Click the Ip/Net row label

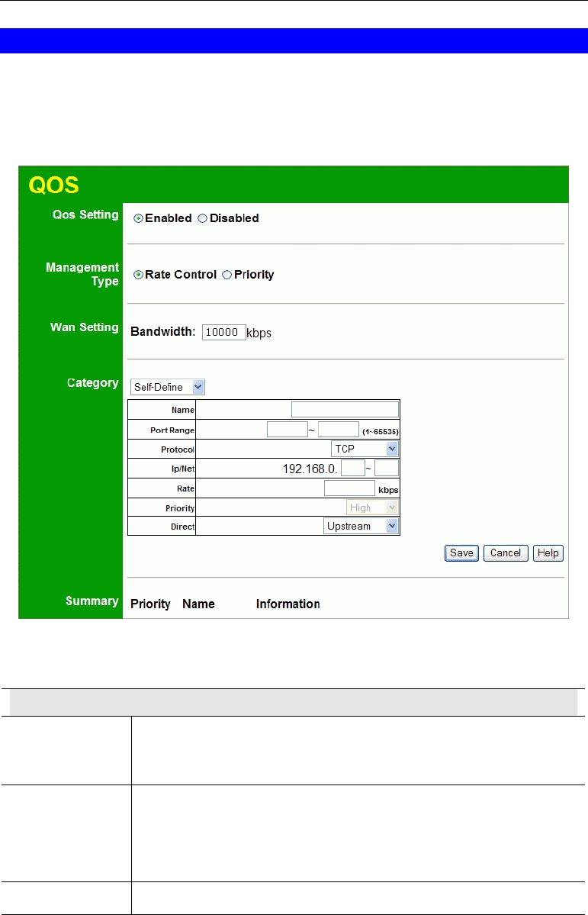tap(183, 469)
